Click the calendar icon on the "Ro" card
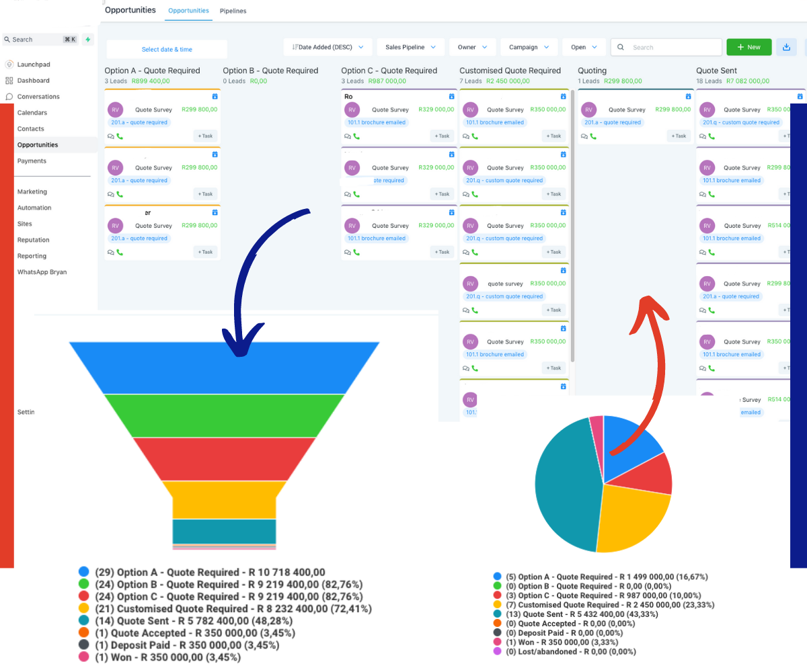 point(451,97)
